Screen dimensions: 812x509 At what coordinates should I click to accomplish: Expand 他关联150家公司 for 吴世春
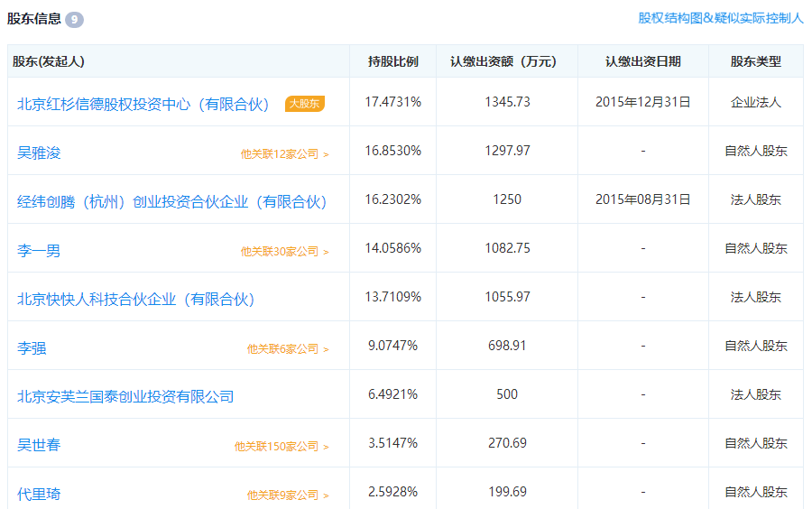(281, 446)
